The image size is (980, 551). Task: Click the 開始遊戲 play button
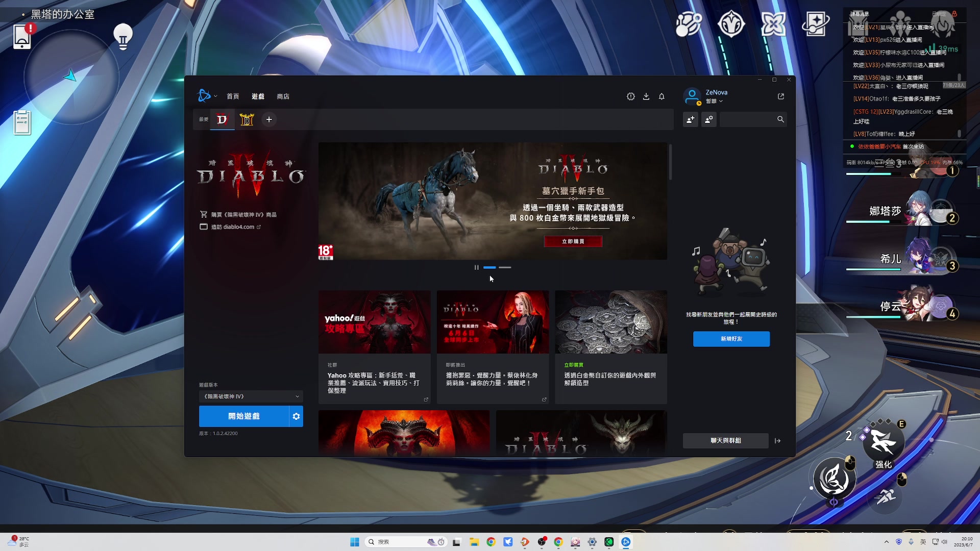coord(244,416)
